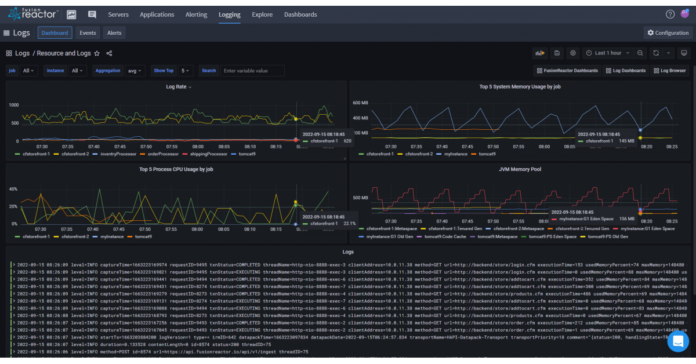Select the Dashboard tab button under Logs

click(x=55, y=33)
